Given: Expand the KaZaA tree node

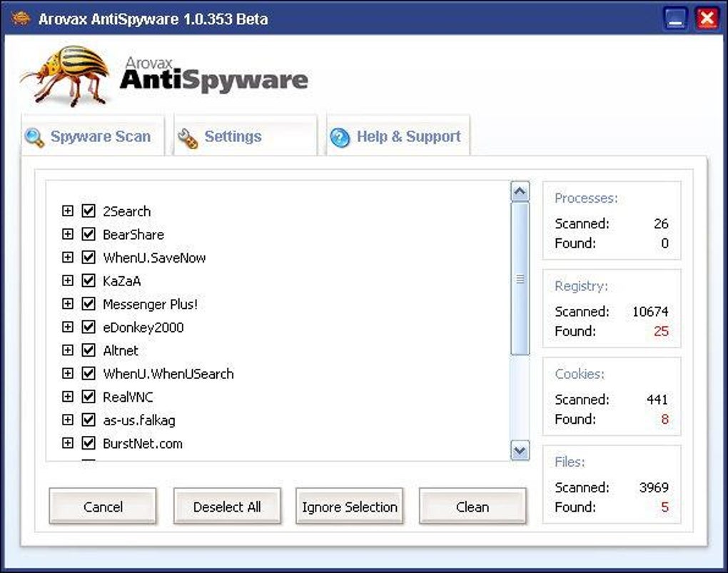Looking at the screenshot, I should click(68, 280).
